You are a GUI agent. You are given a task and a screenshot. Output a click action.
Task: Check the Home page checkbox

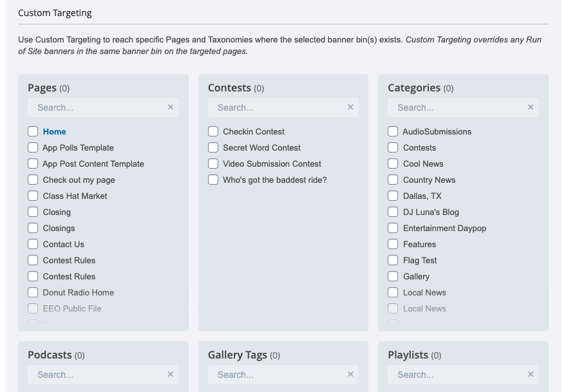33,131
